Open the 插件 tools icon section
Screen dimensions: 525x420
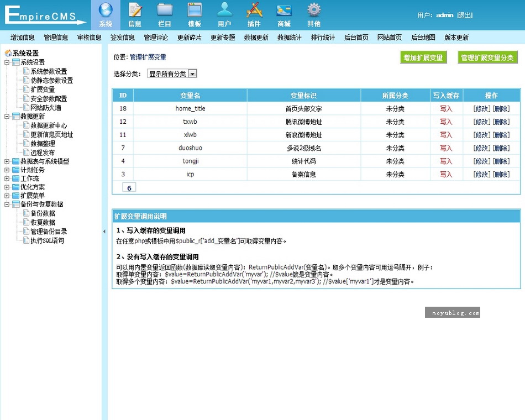254,15
